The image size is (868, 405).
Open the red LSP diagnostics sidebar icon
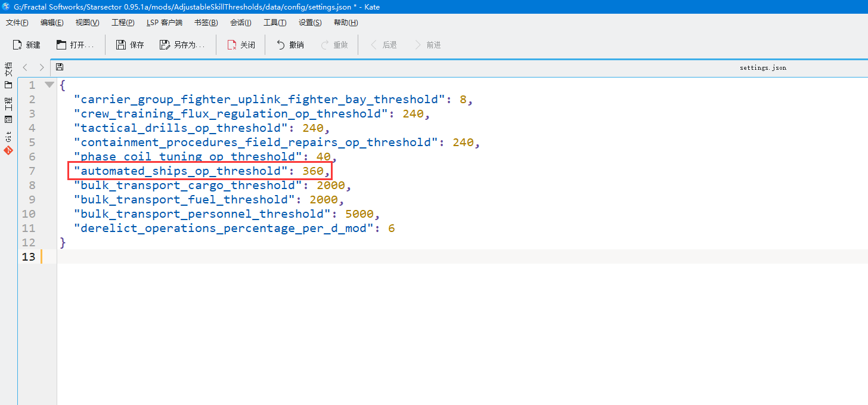(8, 150)
